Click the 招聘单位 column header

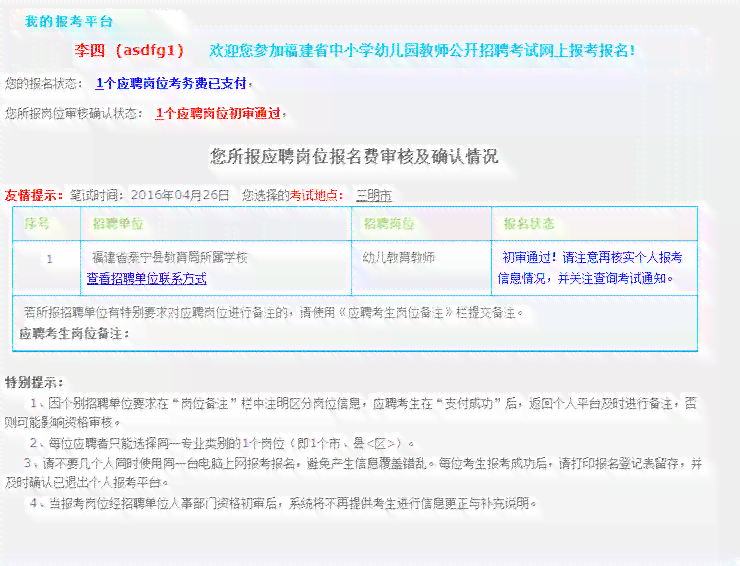click(118, 223)
